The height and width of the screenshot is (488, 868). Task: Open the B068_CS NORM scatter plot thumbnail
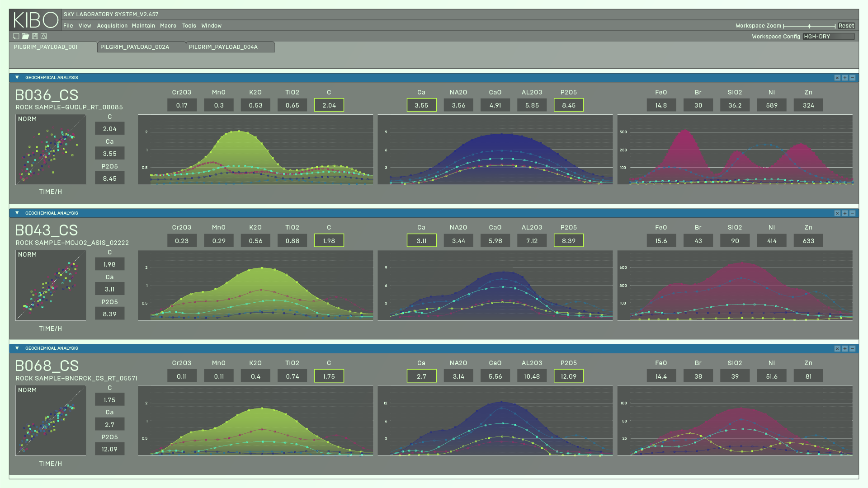51,420
